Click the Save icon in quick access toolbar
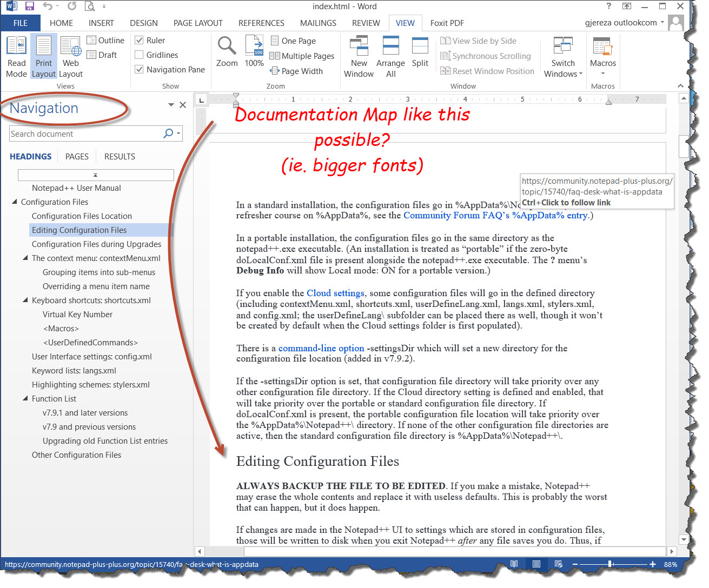 (30, 6)
